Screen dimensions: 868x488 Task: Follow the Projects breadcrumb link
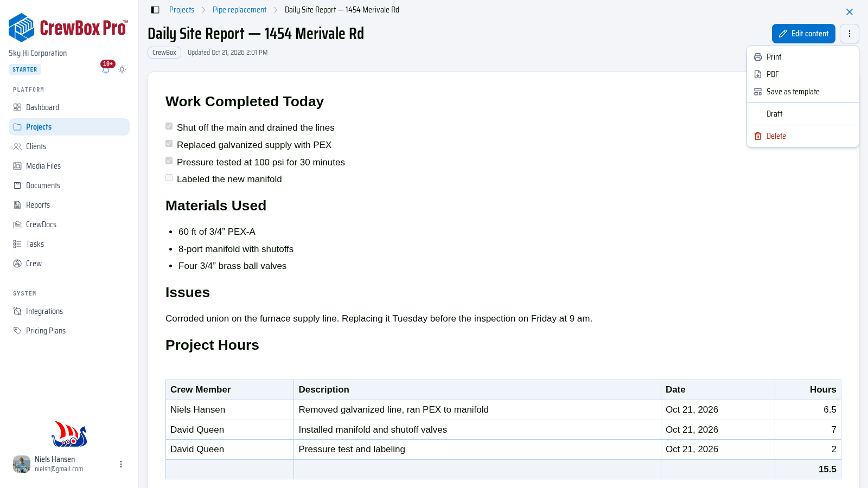(182, 10)
